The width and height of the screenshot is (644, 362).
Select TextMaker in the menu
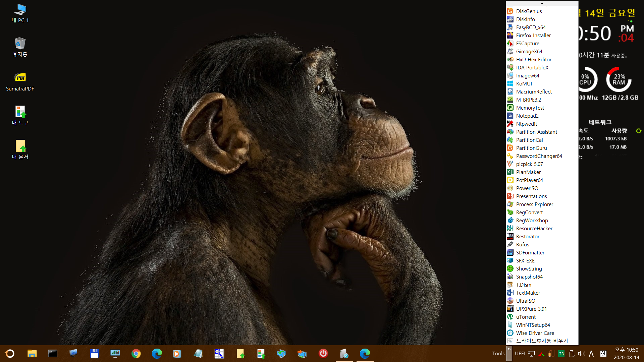[x=542, y=293]
